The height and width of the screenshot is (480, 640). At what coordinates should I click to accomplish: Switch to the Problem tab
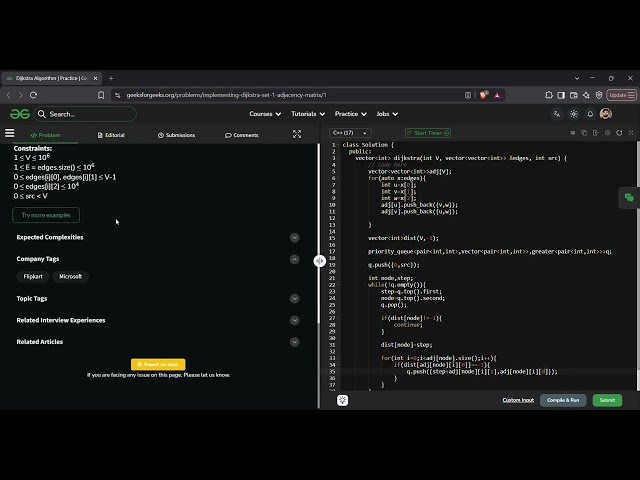45,135
